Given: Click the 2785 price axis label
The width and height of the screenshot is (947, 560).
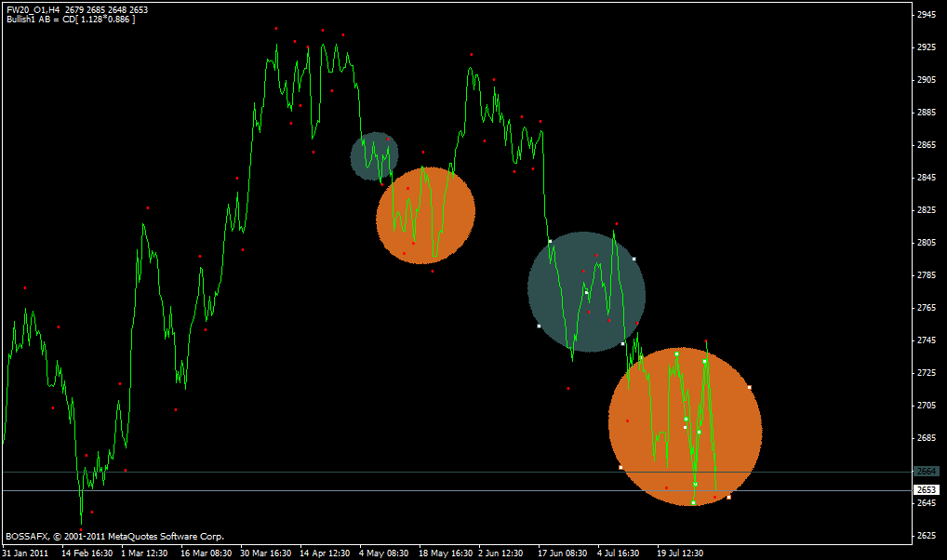Looking at the screenshot, I should point(927,275).
